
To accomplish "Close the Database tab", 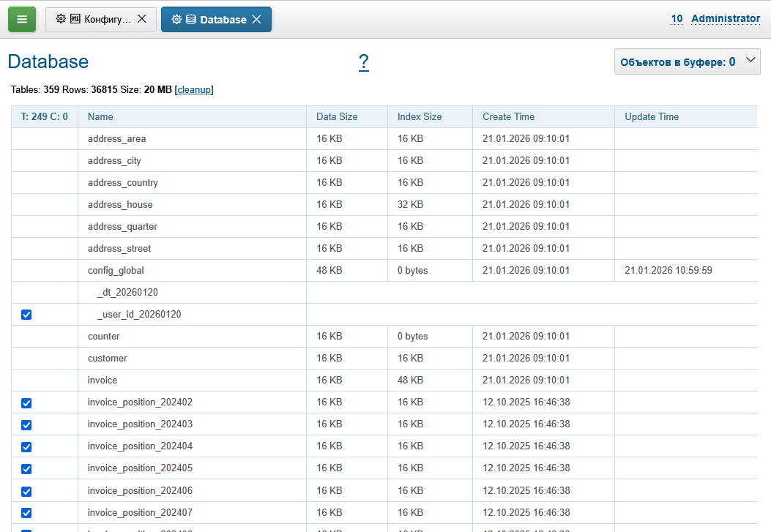I will point(256,20).
